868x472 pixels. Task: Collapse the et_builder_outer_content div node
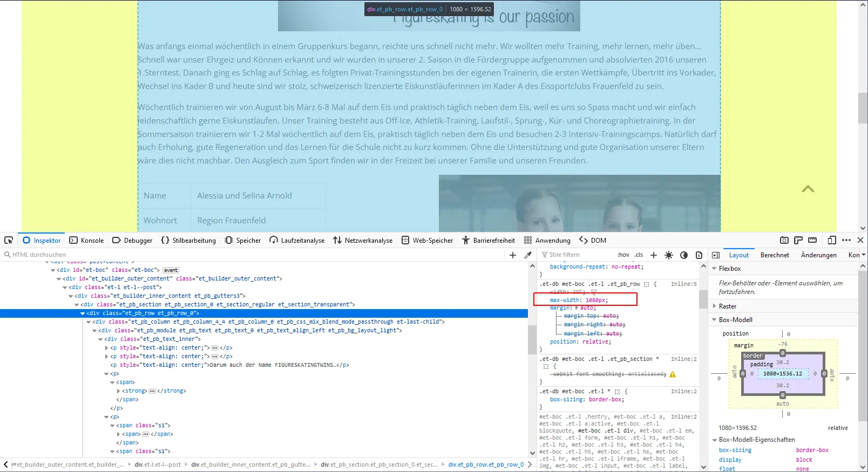tap(59, 278)
